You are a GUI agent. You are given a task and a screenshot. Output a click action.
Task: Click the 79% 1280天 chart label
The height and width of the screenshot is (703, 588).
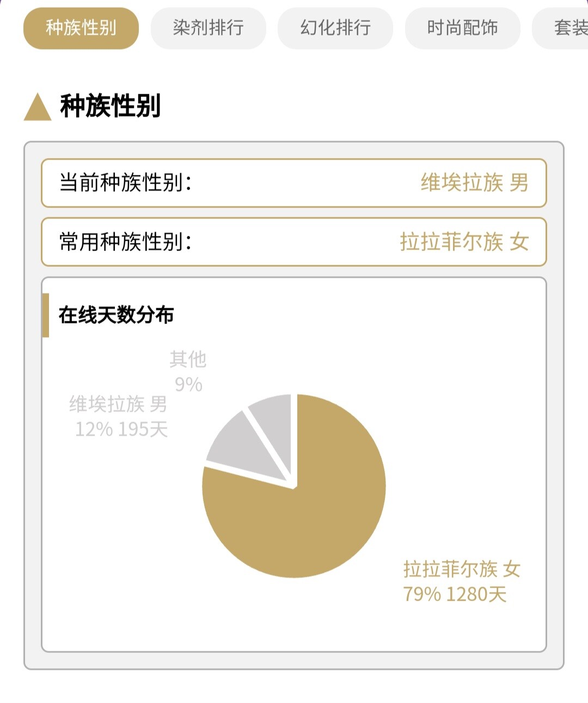click(x=455, y=594)
